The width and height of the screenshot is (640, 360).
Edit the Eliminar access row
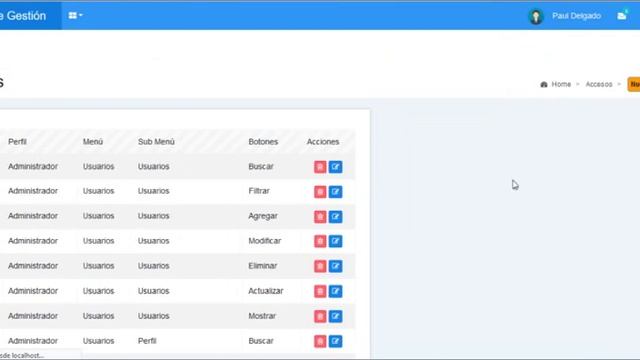pyautogui.click(x=336, y=266)
